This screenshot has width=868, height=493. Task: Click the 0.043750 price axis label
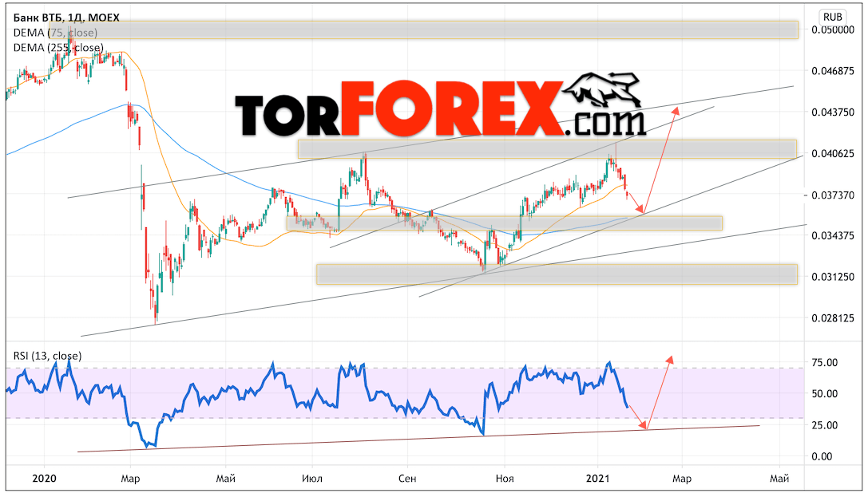pyautogui.click(x=833, y=112)
